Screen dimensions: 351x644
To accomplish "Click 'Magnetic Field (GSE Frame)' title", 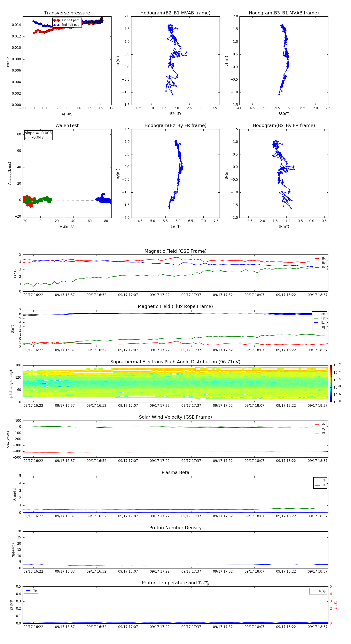I will (x=175, y=251).
